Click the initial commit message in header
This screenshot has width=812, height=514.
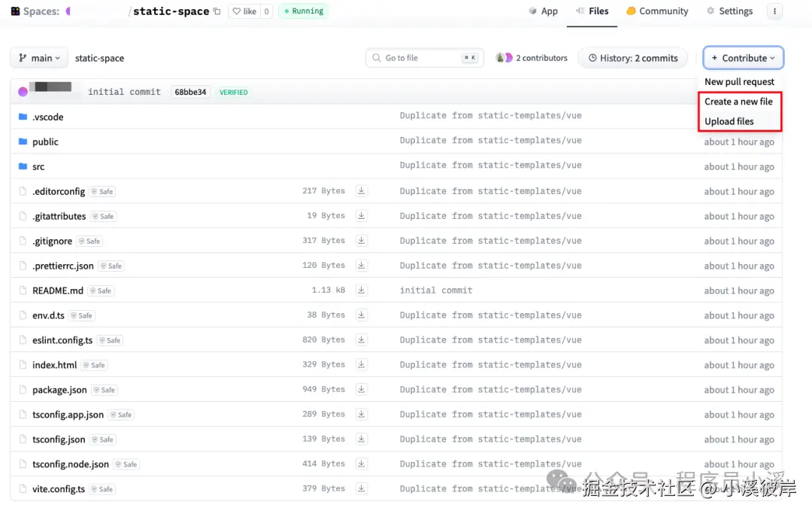(x=124, y=92)
